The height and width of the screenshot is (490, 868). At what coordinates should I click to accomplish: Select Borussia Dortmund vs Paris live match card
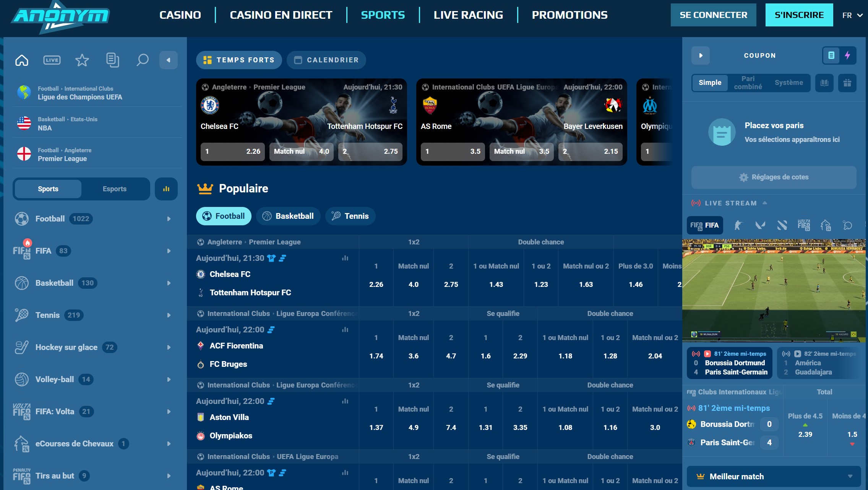coord(729,363)
